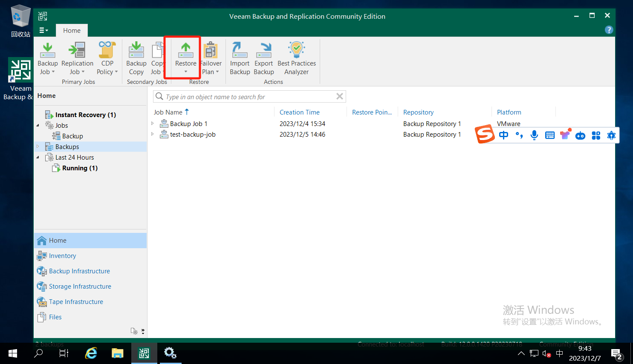
Task: Launch the Best Practices Analyzer
Action: pyautogui.click(x=296, y=58)
